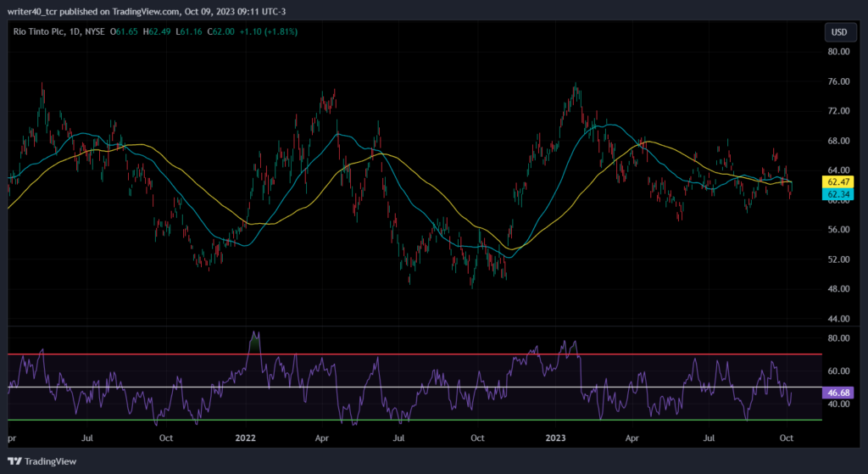The image size is (868, 474).
Task: Click the yellow 62.47 moving average price label
Action: point(838,182)
